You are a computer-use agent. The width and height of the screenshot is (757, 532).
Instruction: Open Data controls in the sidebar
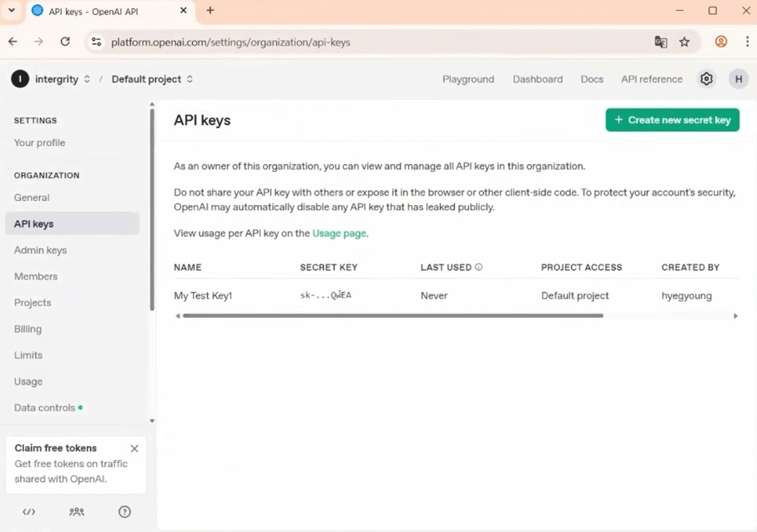tap(44, 408)
